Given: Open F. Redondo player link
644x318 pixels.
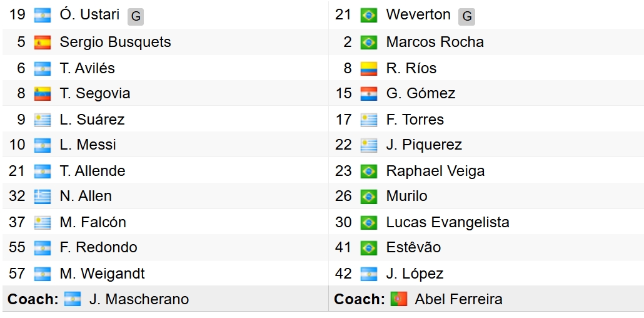Looking at the screenshot, I should click(x=98, y=247).
